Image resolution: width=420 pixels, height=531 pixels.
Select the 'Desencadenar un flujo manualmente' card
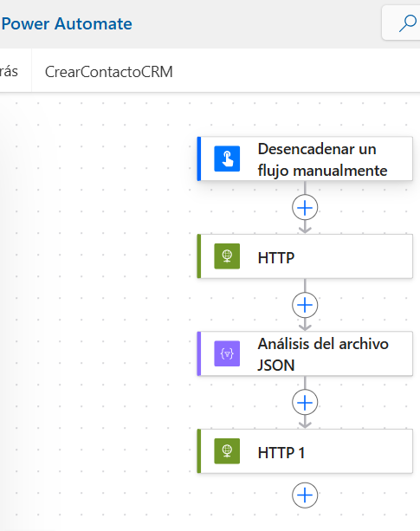point(305,159)
